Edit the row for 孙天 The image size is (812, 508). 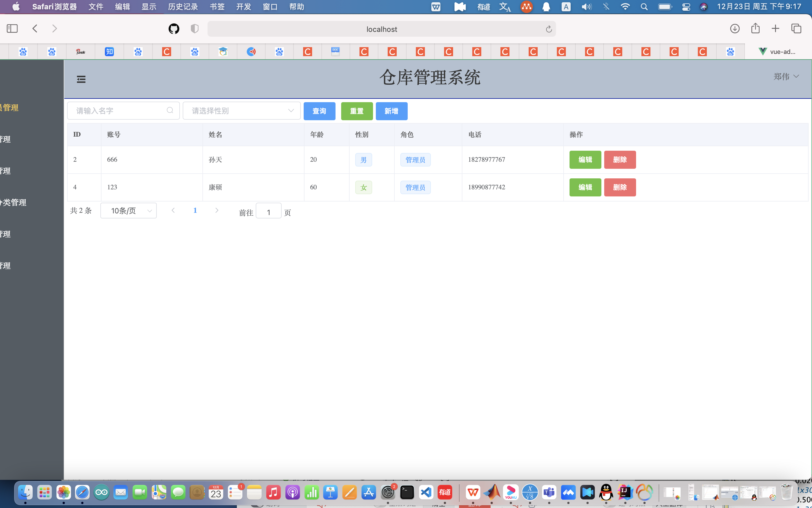point(585,159)
